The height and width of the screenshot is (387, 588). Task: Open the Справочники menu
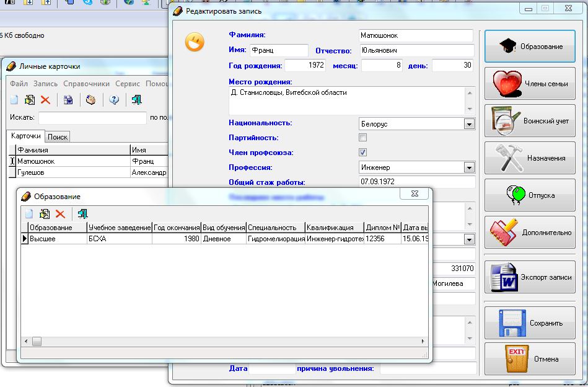coord(86,83)
